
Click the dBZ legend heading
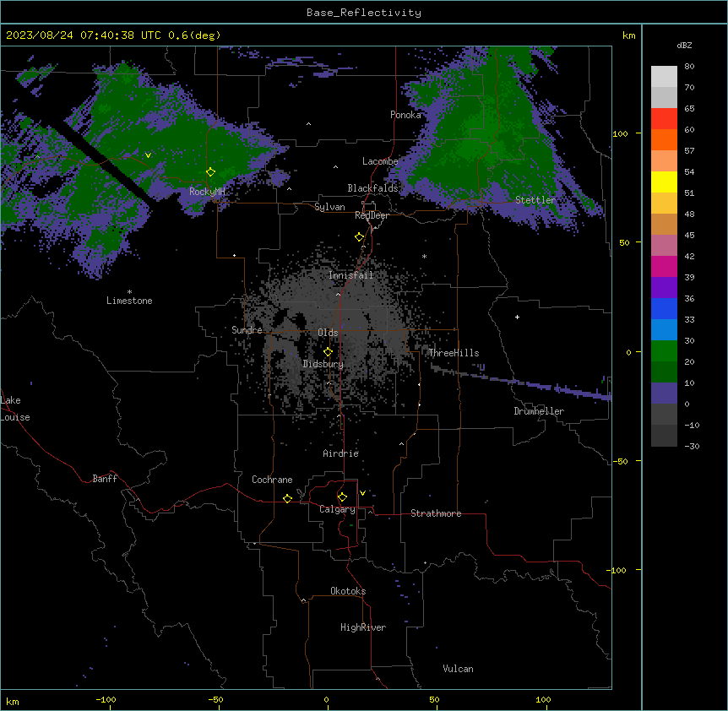pos(684,45)
